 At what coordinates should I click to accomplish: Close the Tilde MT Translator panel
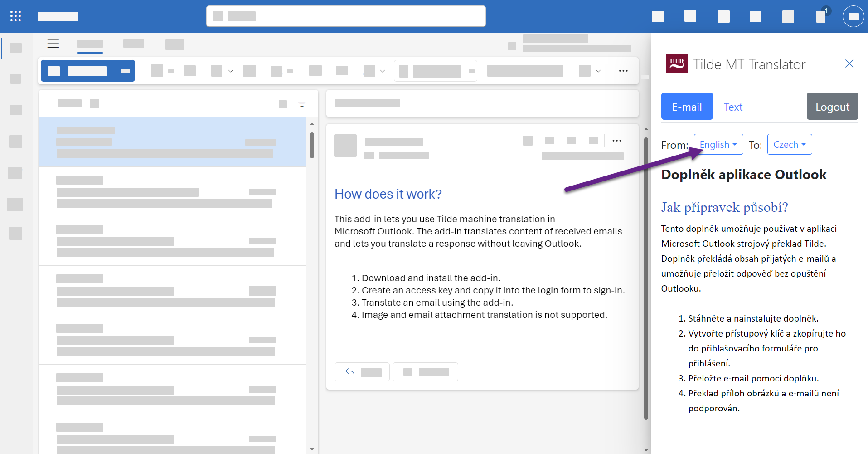849,63
